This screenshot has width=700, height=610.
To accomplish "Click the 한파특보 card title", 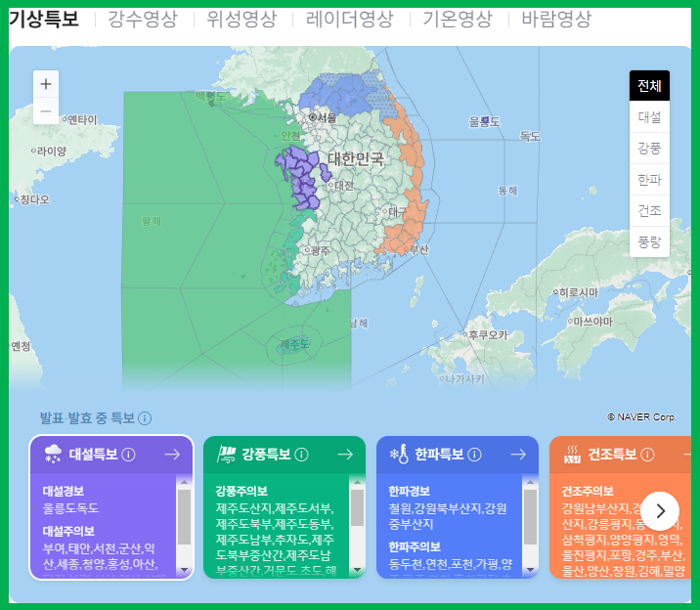I will click(x=439, y=455).
